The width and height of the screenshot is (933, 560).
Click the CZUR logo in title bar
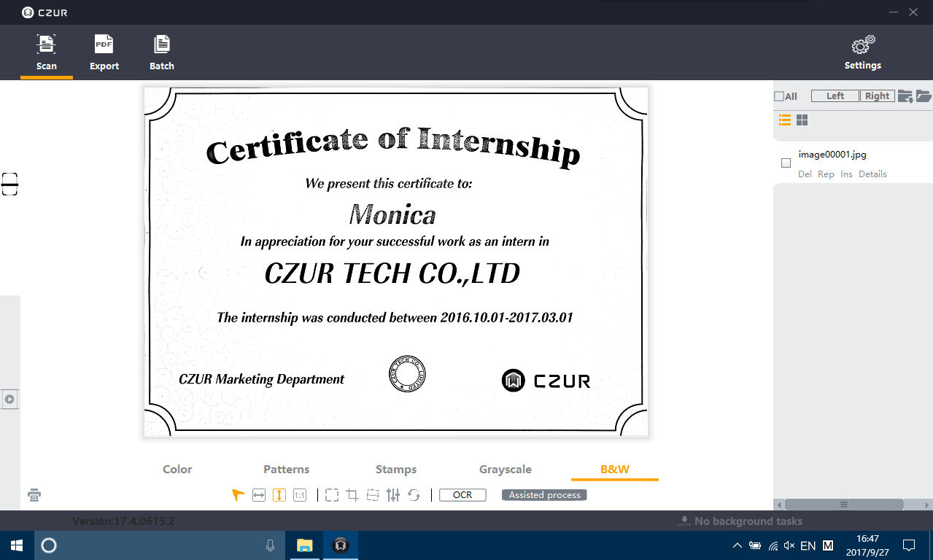pos(44,12)
